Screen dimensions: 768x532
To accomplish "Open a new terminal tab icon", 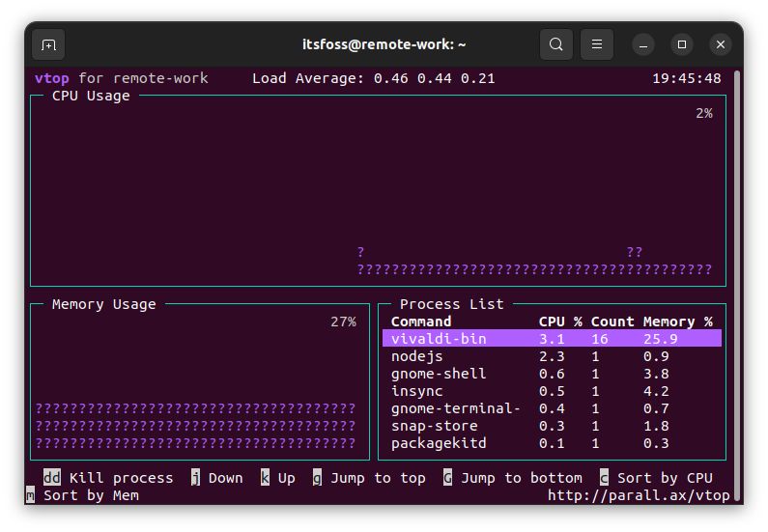I will [48, 45].
